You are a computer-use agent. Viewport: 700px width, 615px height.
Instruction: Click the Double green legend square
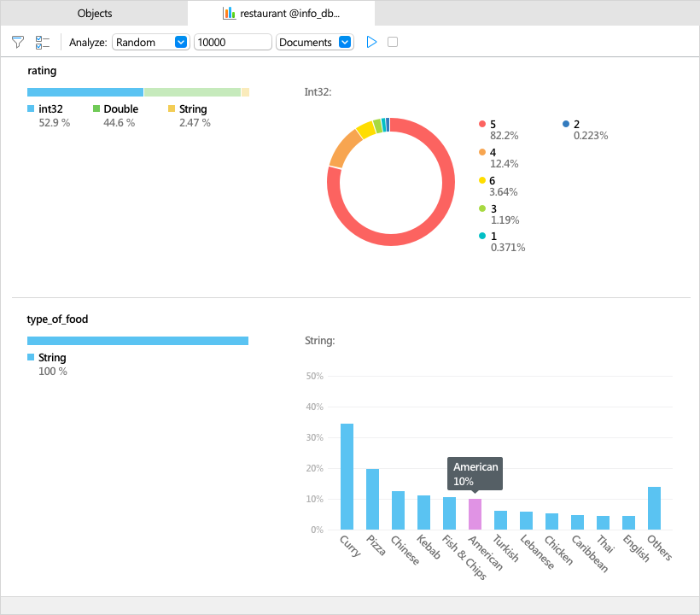96,108
